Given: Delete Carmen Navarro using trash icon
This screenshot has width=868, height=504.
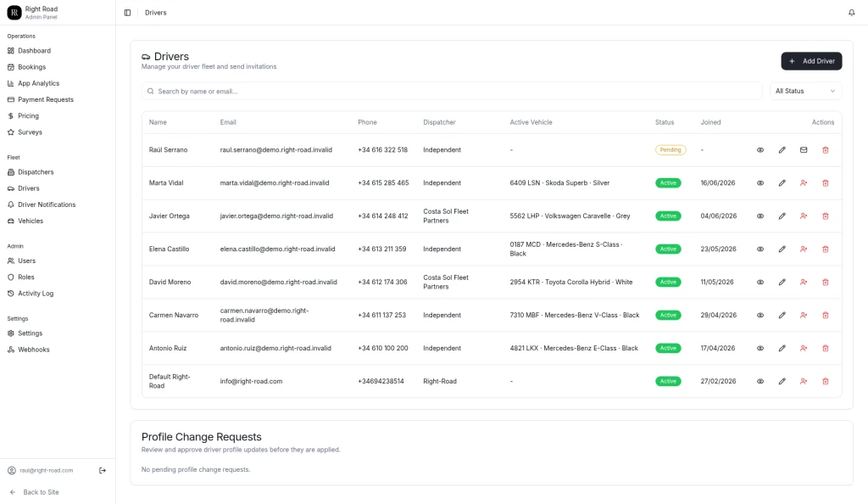Looking at the screenshot, I should (x=825, y=315).
